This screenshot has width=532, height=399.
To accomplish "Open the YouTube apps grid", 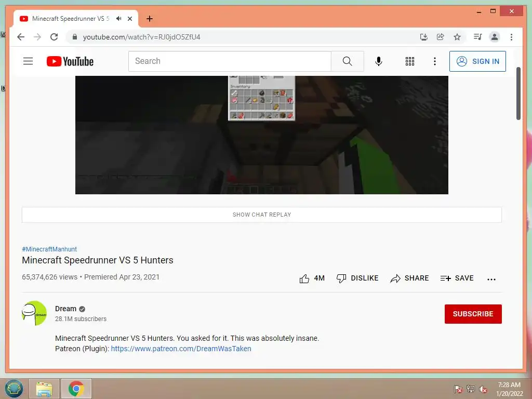I will click(x=410, y=61).
